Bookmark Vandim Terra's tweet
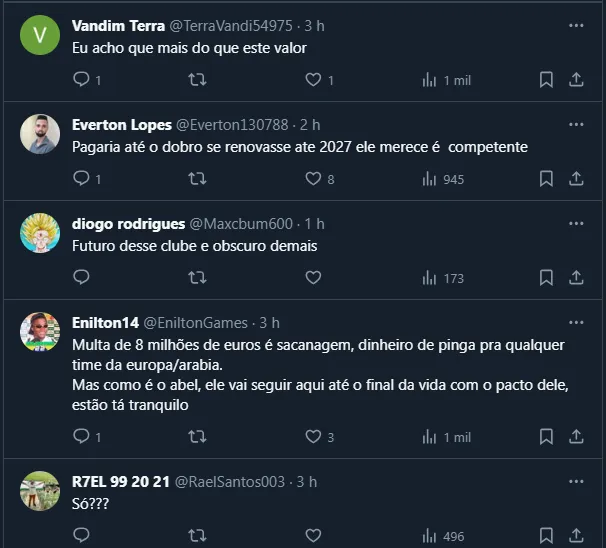 [x=546, y=80]
